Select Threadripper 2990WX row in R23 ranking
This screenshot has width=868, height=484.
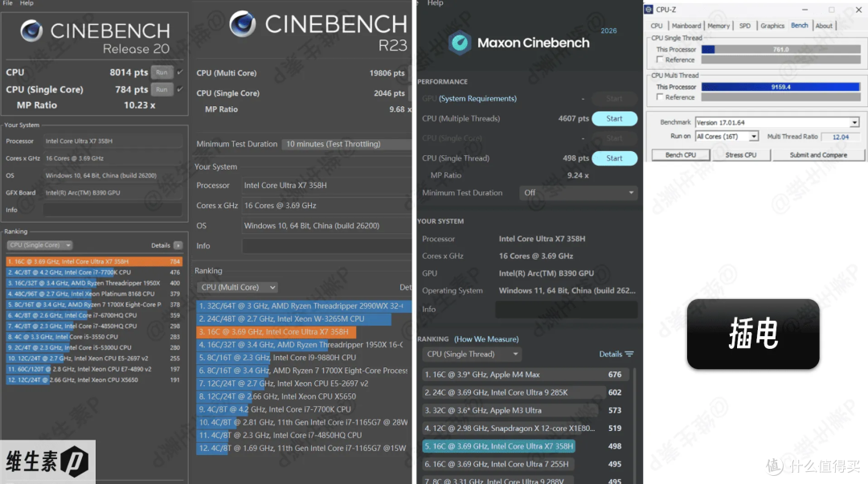tap(304, 306)
